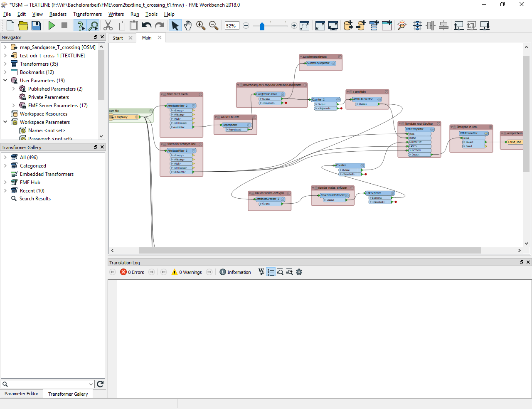
Task: Redo the last undone action
Action: 160,26
